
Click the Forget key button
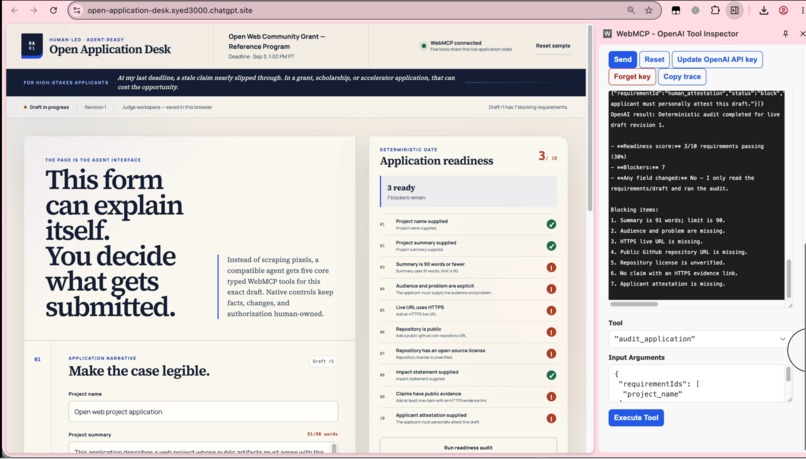(632, 77)
